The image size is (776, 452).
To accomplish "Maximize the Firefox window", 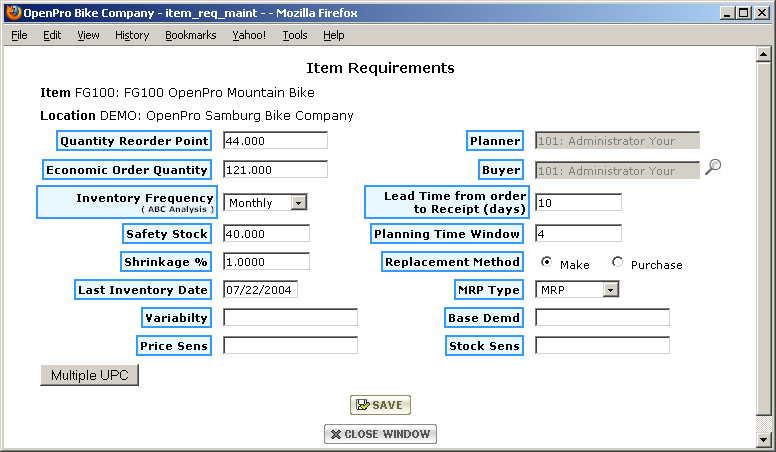I will pos(743,13).
